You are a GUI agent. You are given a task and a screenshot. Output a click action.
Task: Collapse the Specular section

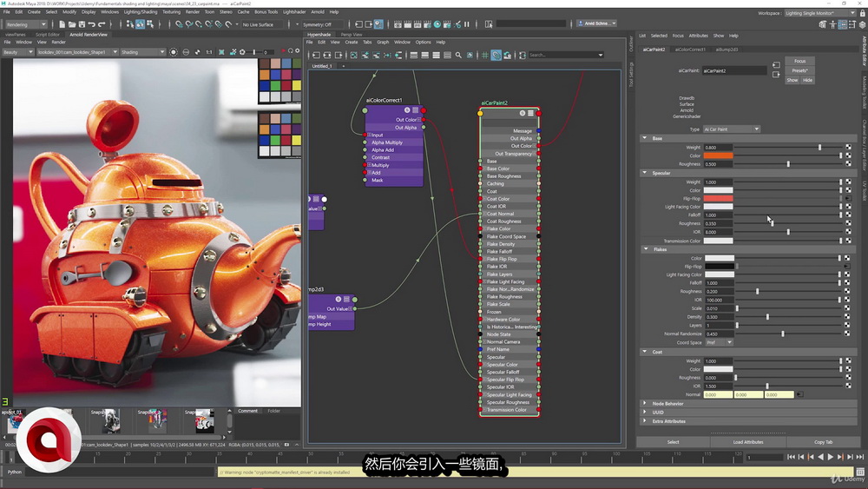click(644, 173)
